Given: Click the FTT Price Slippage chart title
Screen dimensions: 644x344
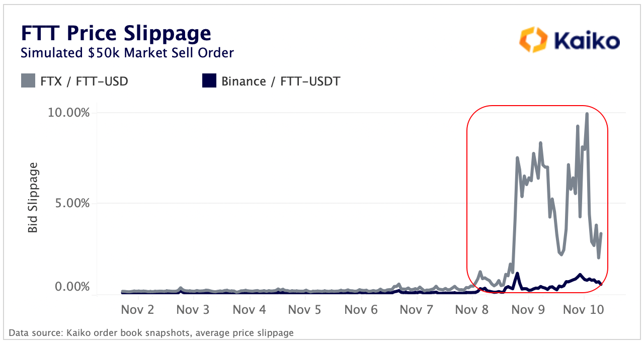Looking at the screenshot, I should [x=116, y=33].
